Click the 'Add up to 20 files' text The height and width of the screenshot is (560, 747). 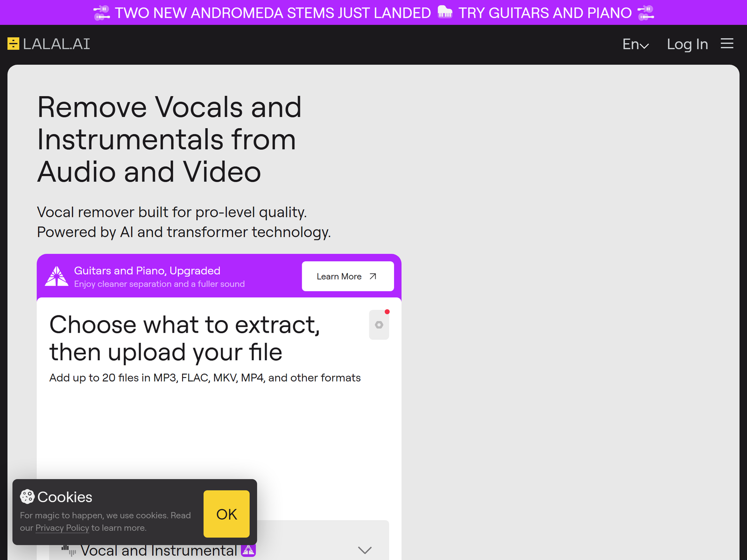205,378
